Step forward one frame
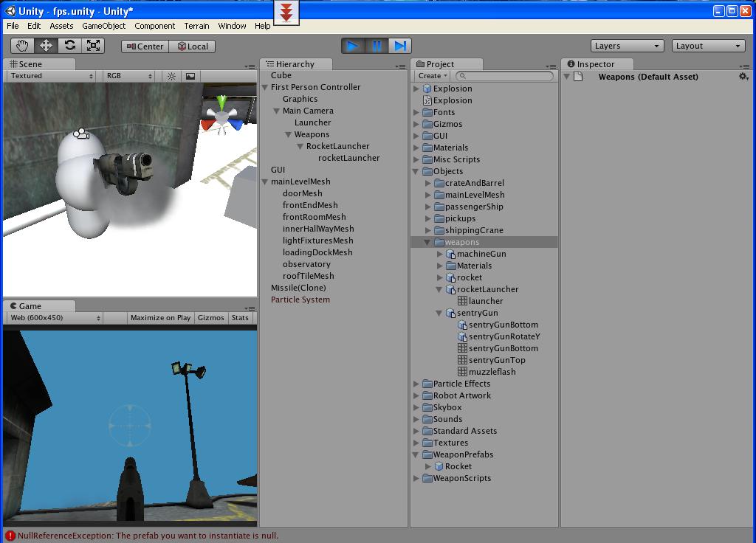The image size is (756, 543). [399, 46]
